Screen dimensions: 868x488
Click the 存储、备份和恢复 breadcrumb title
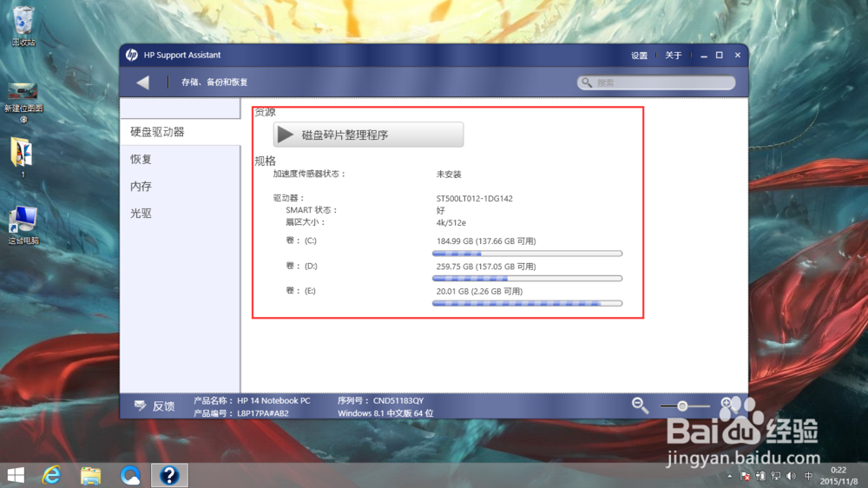pos(214,82)
